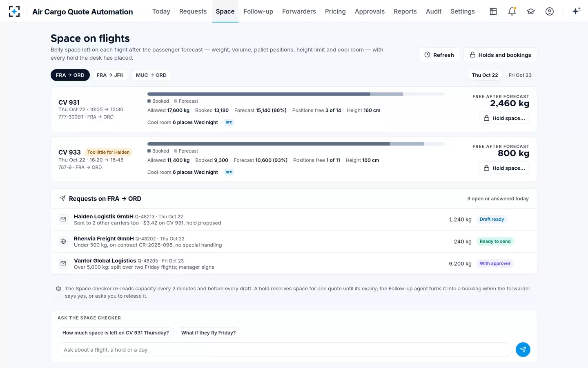Image resolution: width=588 pixels, height=368 pixels.
Task: Open the Halden Logistik GmbH request
Action: click(294, 220)
